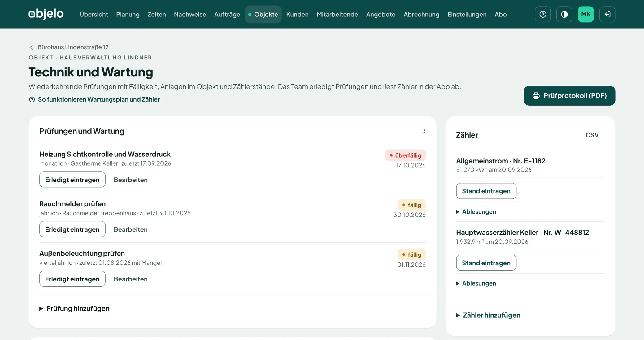
Task: Open Aufträge in the top navigation
Action: (227, 14)
